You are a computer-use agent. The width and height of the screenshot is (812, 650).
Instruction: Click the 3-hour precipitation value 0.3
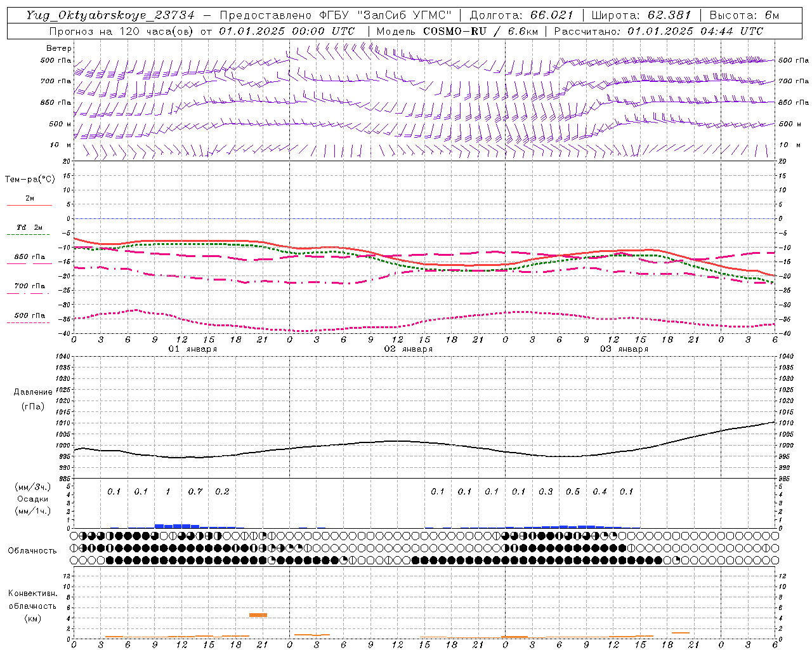point(546,491)
